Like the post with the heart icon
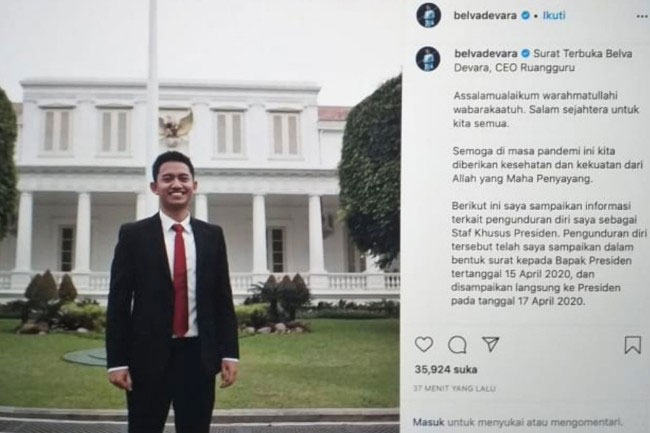650x433 pixels. [424, 344]
